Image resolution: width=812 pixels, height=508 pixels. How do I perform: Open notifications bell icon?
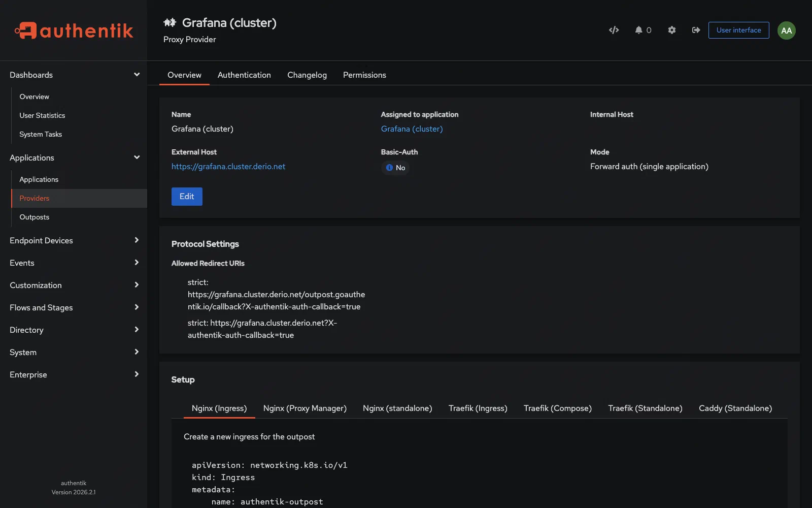coord(638,30)
